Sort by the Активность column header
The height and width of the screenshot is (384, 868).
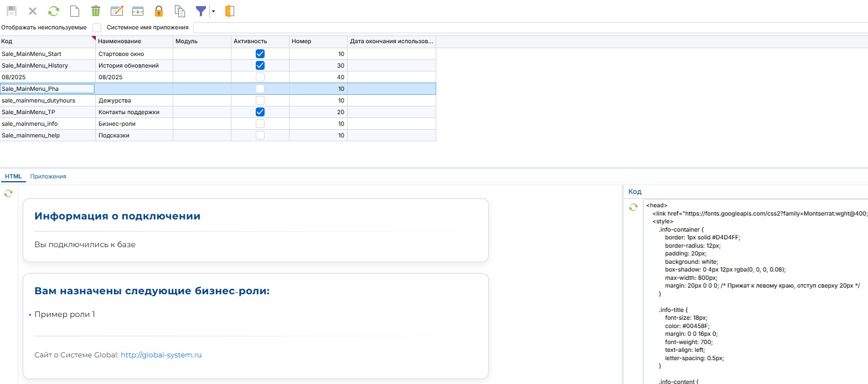[x=260, y=42]
